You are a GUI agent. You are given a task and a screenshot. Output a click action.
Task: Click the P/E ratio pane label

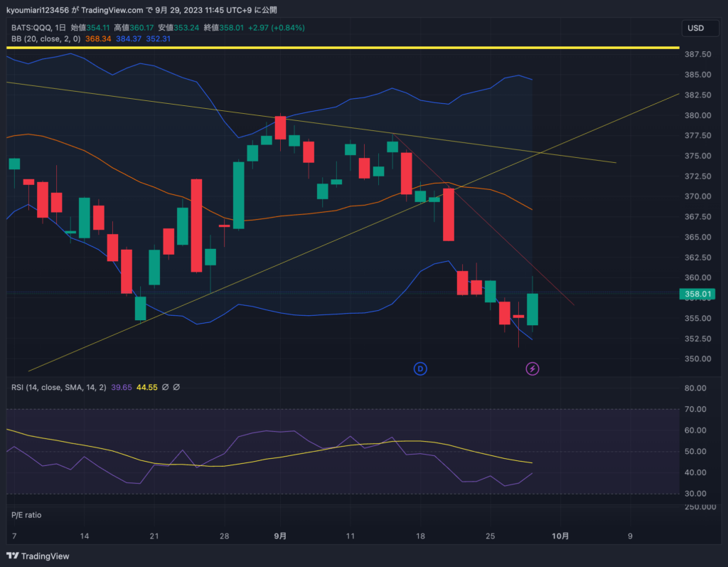[x=26, y=515]
